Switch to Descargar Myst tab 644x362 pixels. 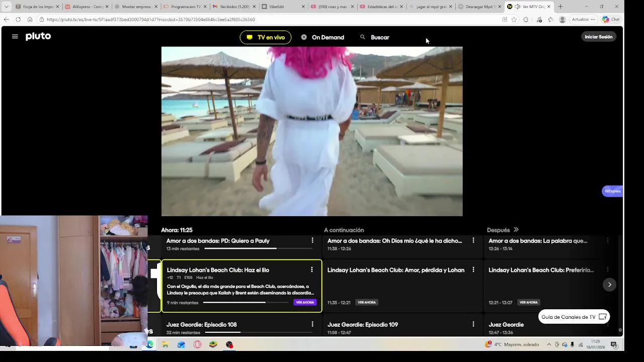coord(479,7)
